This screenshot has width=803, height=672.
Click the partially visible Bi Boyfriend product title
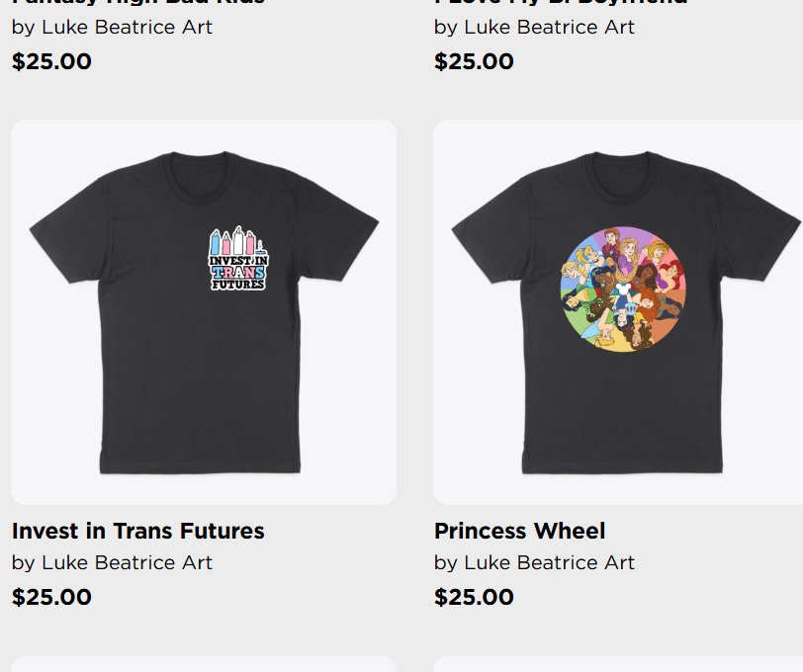tap(561, 3)
